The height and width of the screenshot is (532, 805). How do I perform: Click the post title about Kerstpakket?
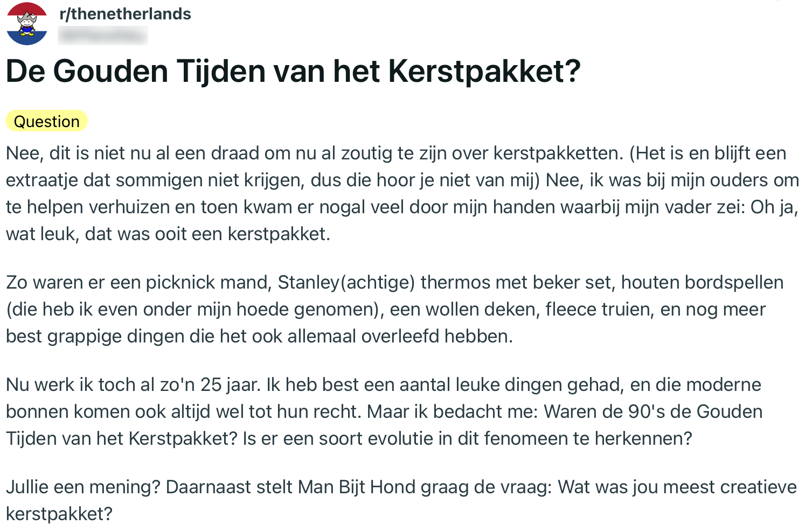pos(293,71)
